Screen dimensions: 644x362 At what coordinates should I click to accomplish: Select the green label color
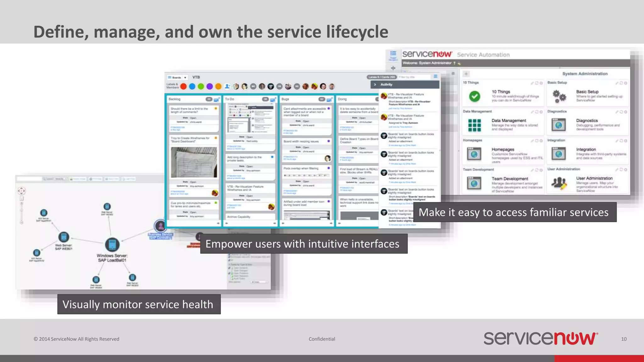(201, 86)
